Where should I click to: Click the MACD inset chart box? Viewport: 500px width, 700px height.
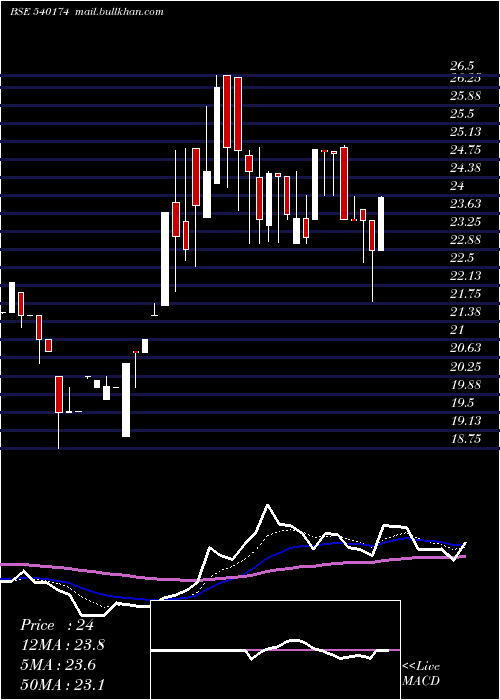(x=276, y=650)
